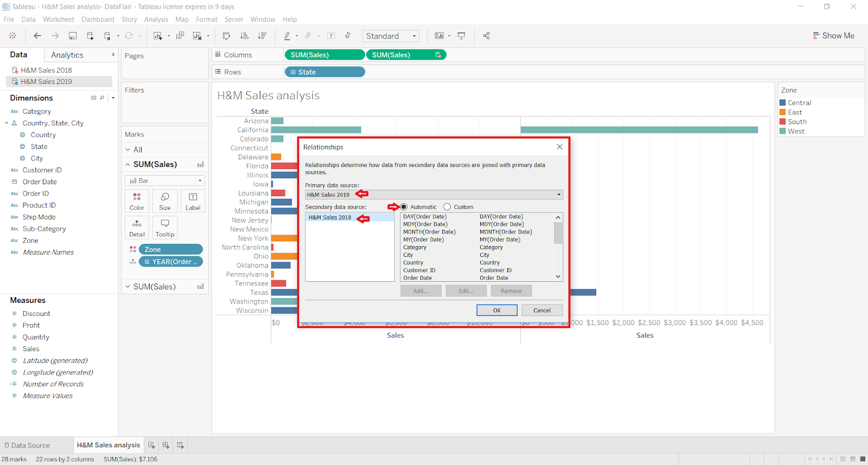Open the Size card in Marks
868x465 pixels.
click(x=165, y=201)
